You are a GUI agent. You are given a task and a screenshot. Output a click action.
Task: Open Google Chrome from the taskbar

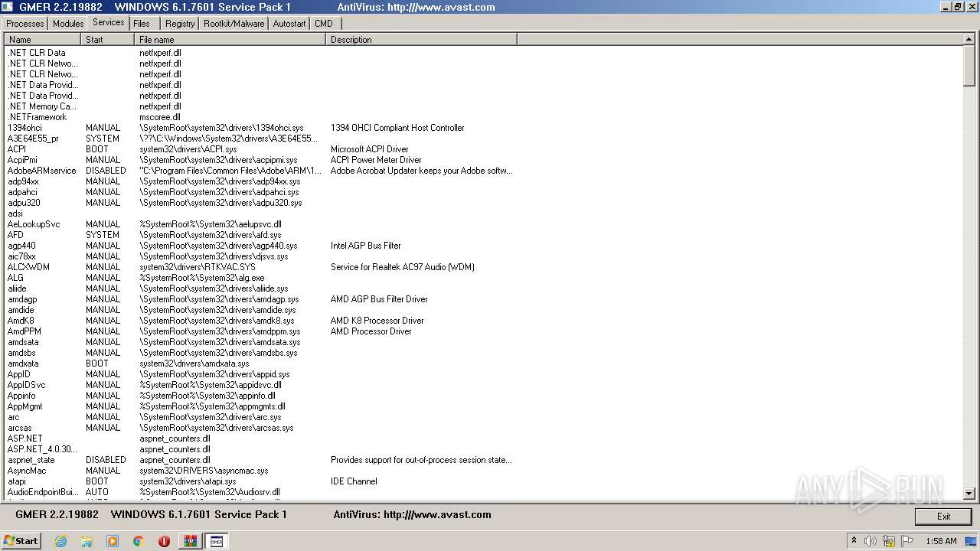(139, 541)
